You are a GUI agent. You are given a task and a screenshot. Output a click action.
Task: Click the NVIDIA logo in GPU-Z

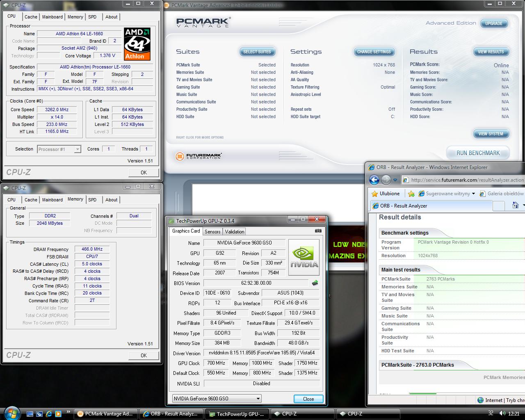pos(304,257)
